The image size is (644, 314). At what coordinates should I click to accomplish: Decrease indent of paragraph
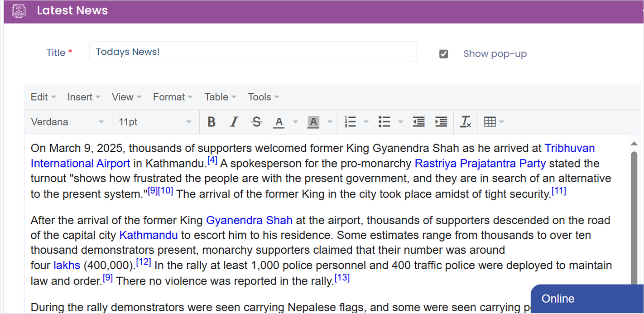coord(418,122)
